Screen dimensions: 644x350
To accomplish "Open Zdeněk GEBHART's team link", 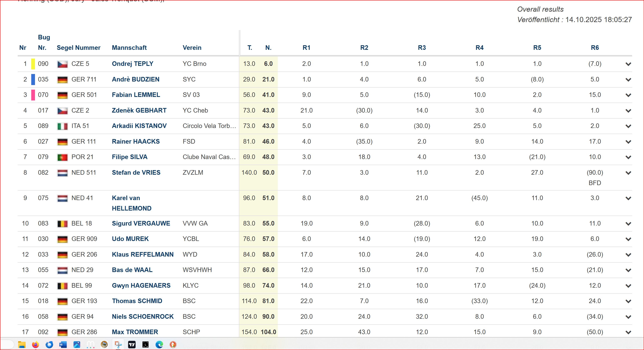I will (x=139, y=110).
